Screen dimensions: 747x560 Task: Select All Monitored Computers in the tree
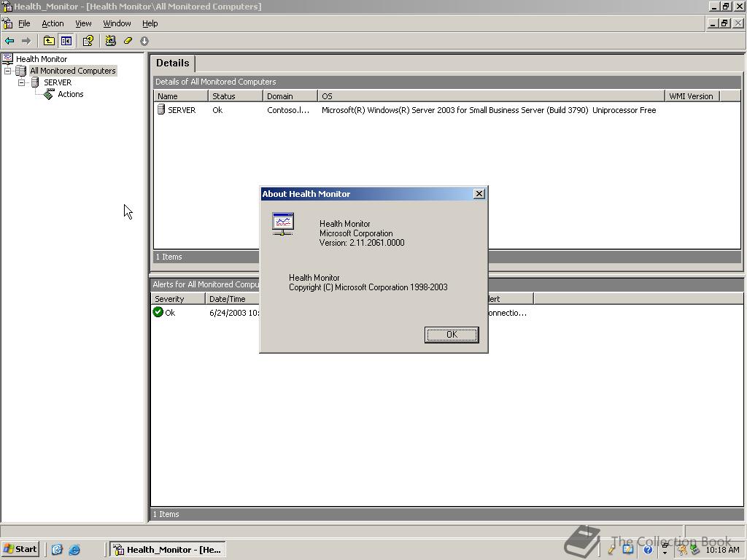click(73, 71)
